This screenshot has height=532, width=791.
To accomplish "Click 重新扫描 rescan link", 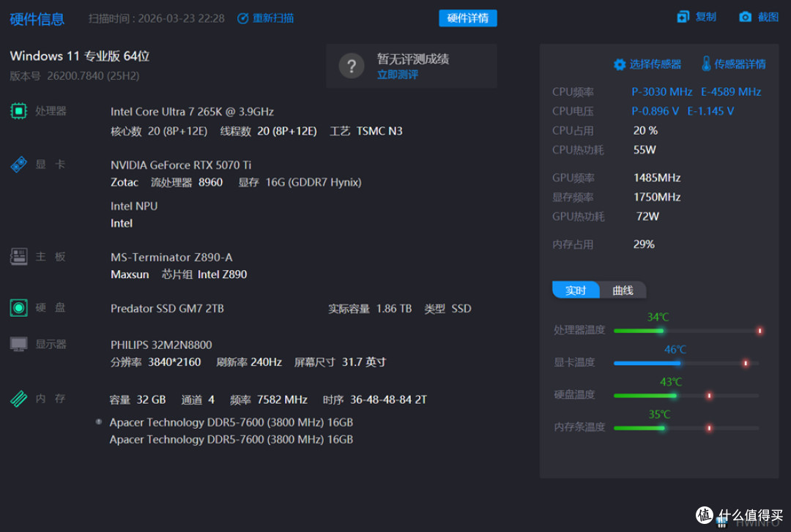I will pos(273,18).
